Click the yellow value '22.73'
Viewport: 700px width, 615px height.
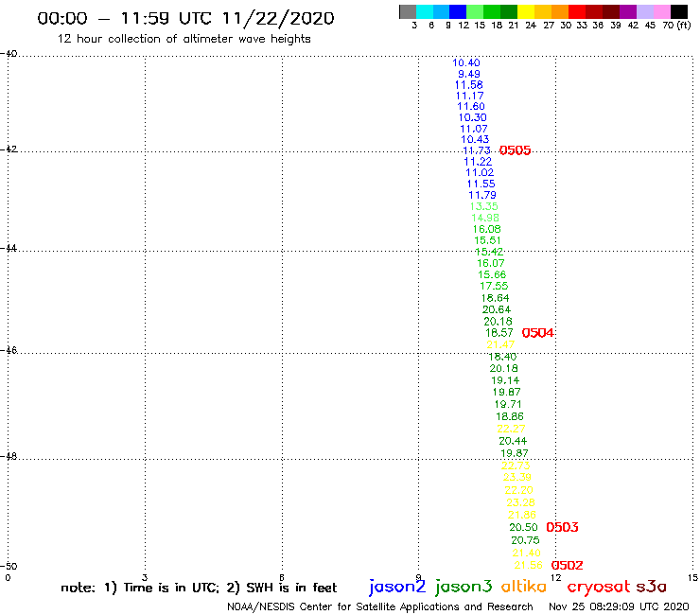(516, 466)
